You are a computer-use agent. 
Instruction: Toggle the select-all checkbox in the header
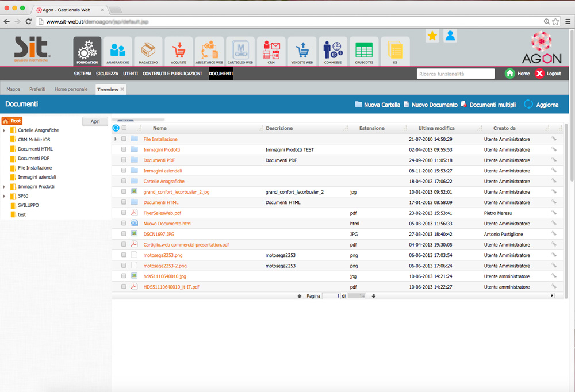point(124,128)
